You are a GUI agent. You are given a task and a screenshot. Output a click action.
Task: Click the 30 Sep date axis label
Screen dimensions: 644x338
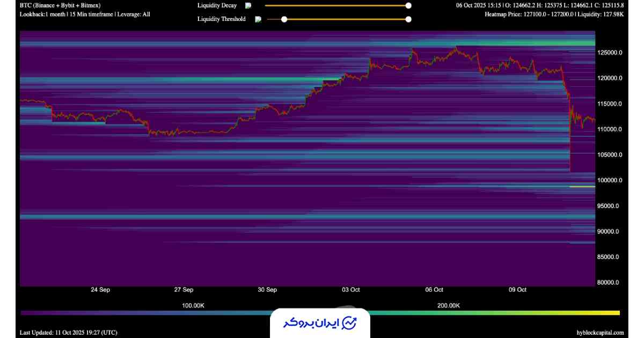point(267,290)
